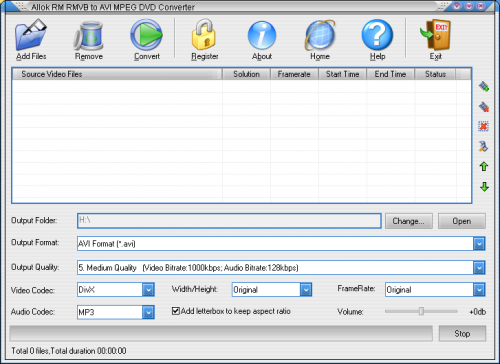Visit Home via the globe icon

(320, 35)
